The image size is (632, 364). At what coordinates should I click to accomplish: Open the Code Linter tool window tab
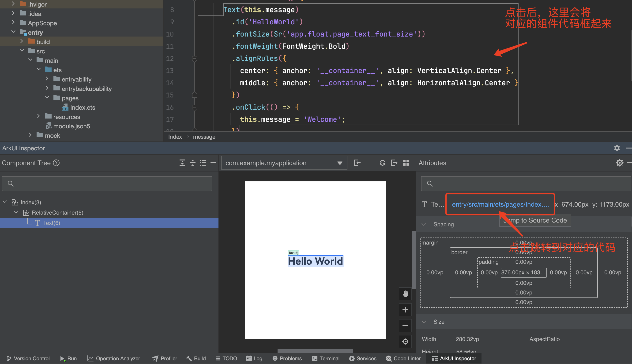[403, 358]
